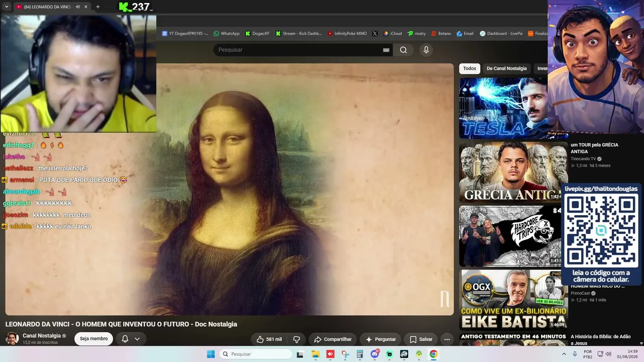Dislike the video with thumbs-down icon
Image resolution: width=644 pixels, height=362 pixels.
[x=297, y=339]
